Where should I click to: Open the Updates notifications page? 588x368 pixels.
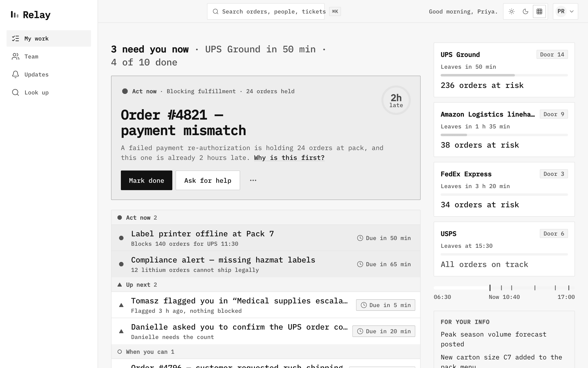(49, 74)
